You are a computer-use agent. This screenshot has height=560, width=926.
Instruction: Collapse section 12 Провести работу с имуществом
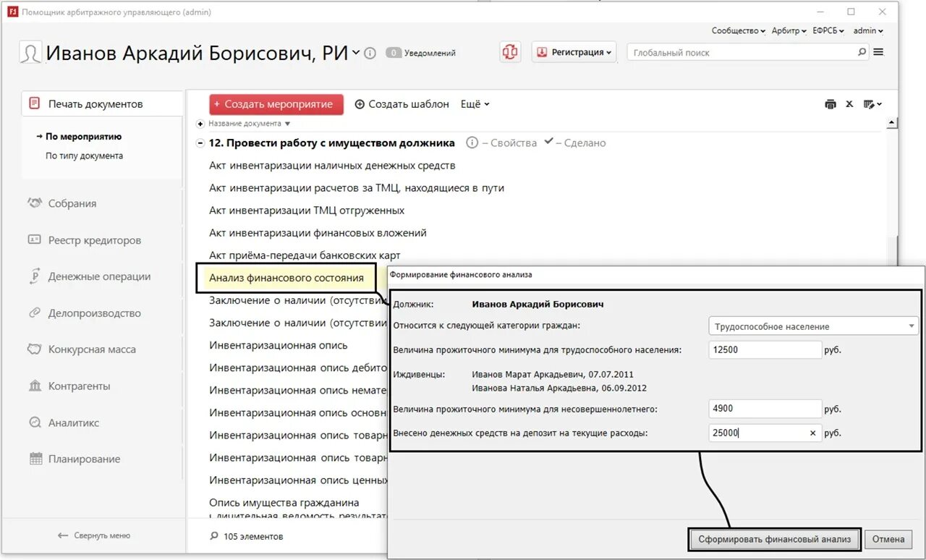tap(200, 143)
